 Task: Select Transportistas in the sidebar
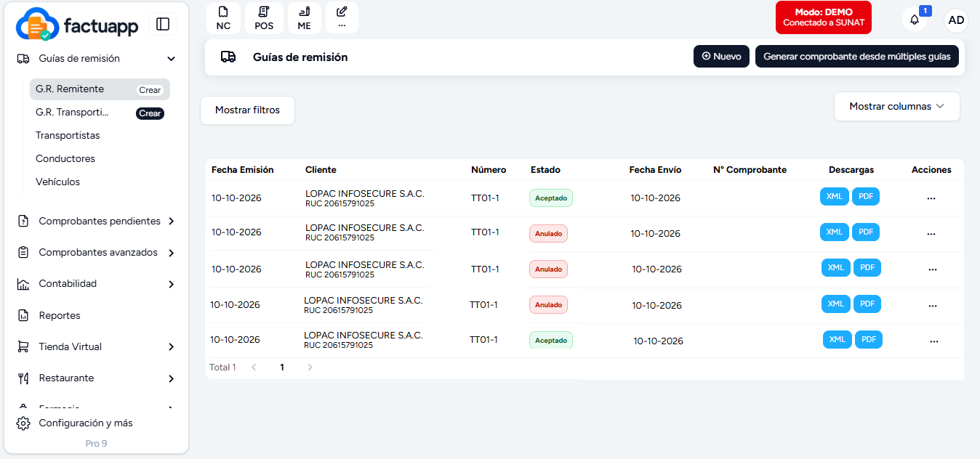pos(68,135)
